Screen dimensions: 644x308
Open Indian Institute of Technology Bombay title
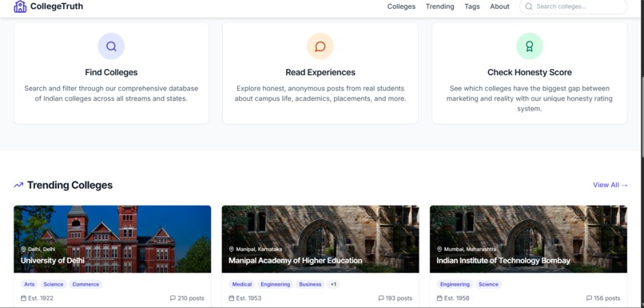click(503, 261)
